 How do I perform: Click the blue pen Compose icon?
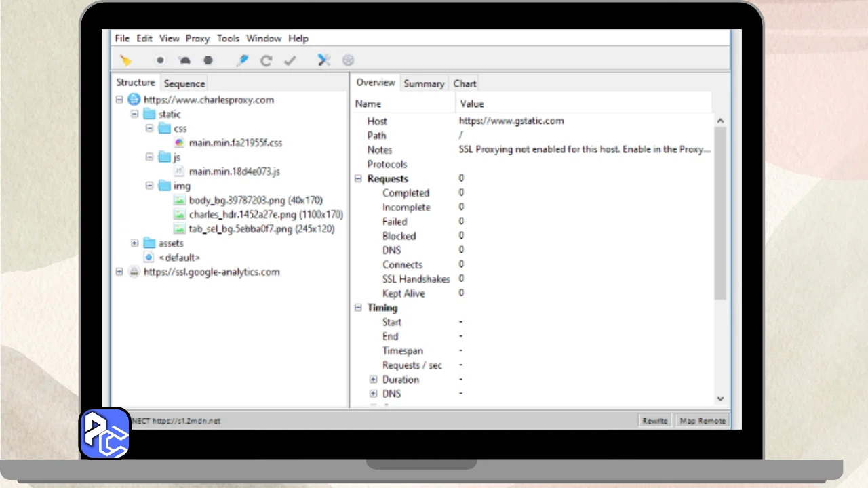(242, 60)
